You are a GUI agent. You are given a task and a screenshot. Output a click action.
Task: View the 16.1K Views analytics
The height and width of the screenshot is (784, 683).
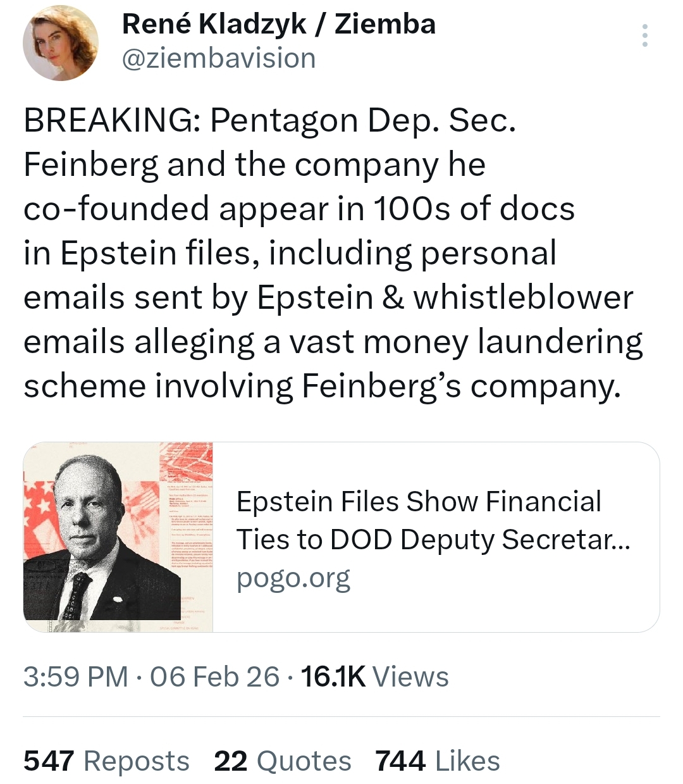click(x=333, y=676)
